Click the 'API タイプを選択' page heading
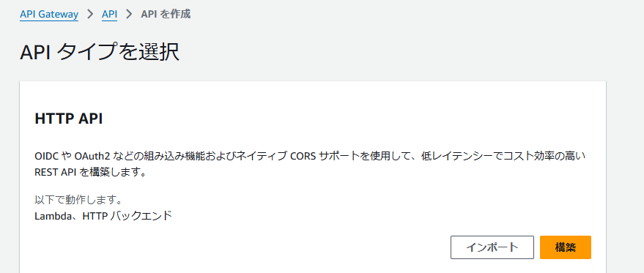This screenshot has width=644, height=273. [100, 53]
